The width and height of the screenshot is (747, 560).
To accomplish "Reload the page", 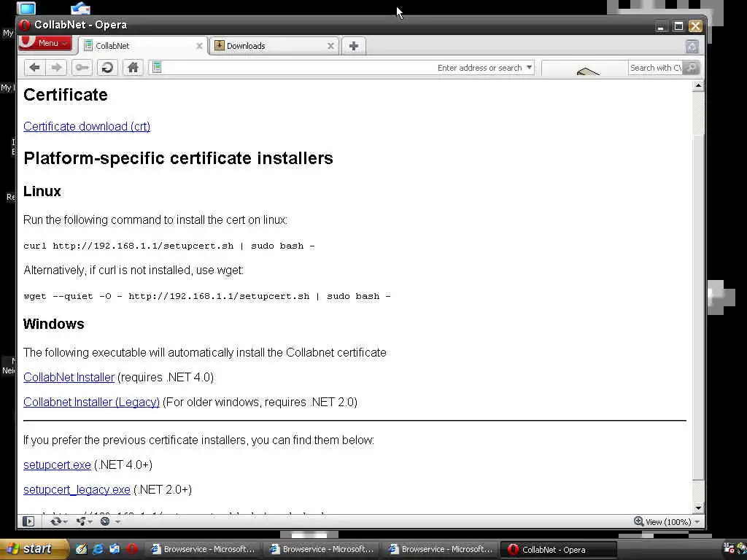I will pos(107,68).
